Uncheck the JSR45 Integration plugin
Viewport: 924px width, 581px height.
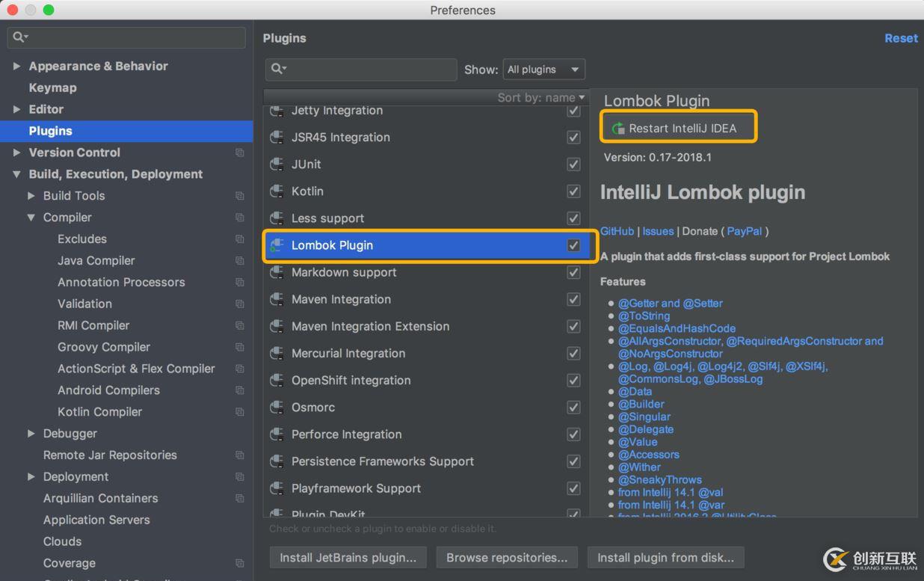point(573,138)
